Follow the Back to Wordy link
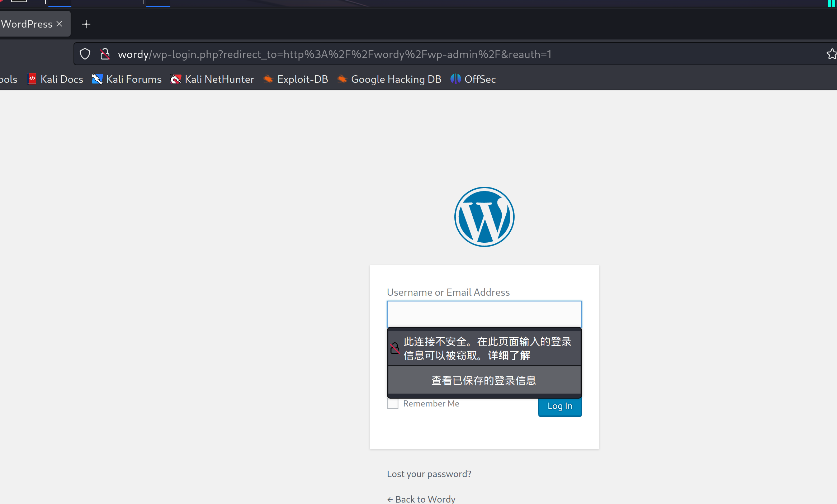This screenshot has height=504, width=837. [421, 499]
